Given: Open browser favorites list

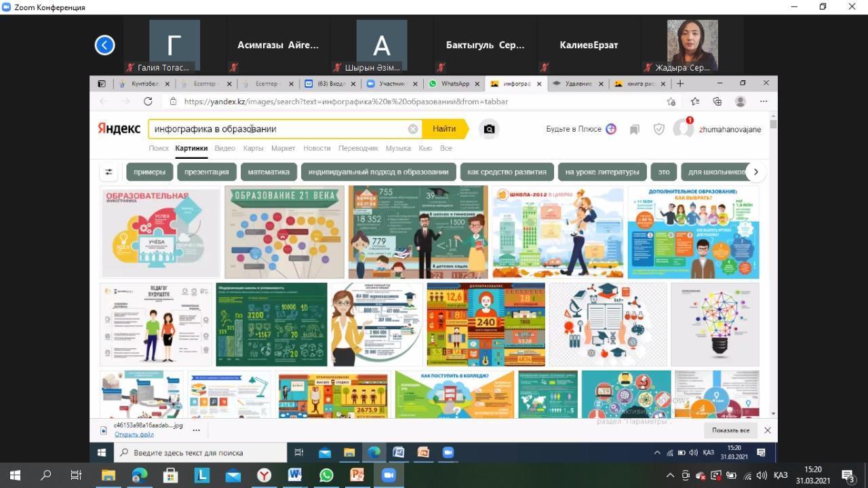Looking at the screenshot, I should coord(695,101).
